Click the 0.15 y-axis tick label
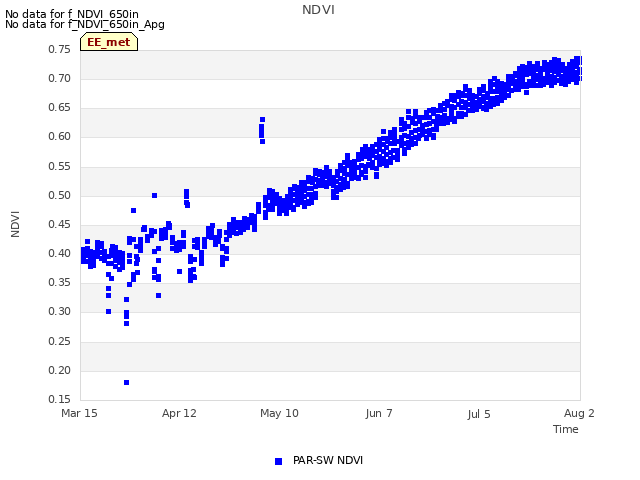 [x=59, y=399]
